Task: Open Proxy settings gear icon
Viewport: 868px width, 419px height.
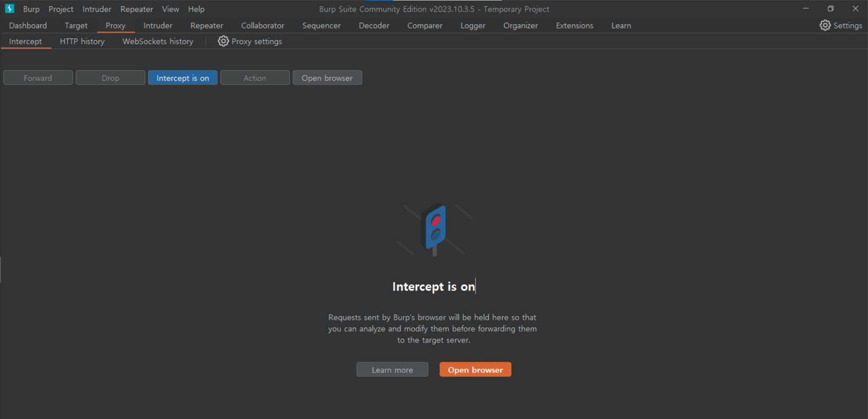Action: point(223,41)
